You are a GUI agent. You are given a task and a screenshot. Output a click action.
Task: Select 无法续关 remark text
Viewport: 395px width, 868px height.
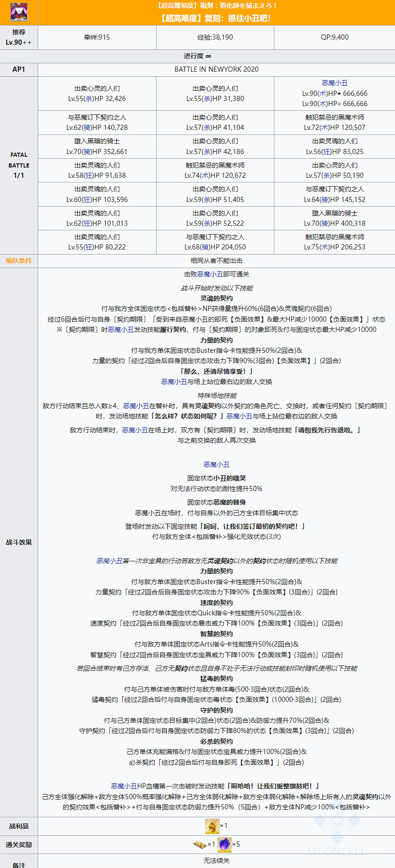click(x=217, y=861)
